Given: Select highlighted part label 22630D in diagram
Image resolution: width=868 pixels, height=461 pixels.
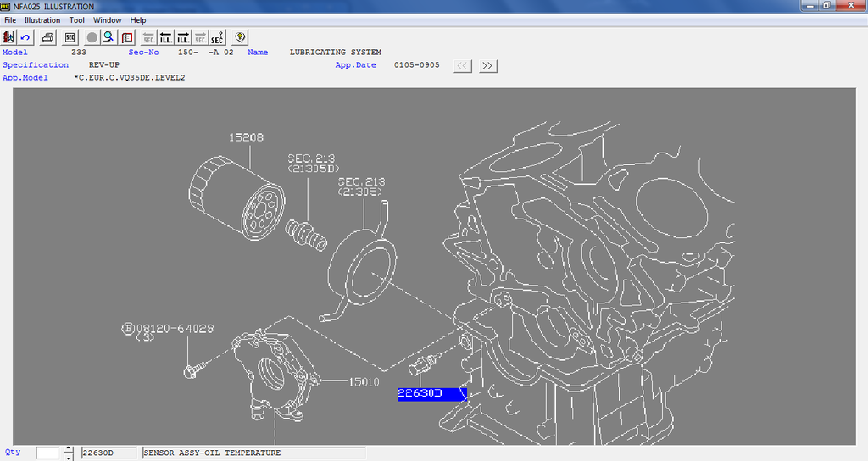Looking at the screenshot, I should 420,393.
